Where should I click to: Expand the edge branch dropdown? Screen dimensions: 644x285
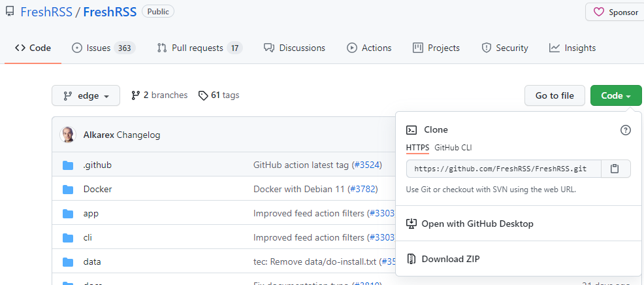(x=86, y=96)
